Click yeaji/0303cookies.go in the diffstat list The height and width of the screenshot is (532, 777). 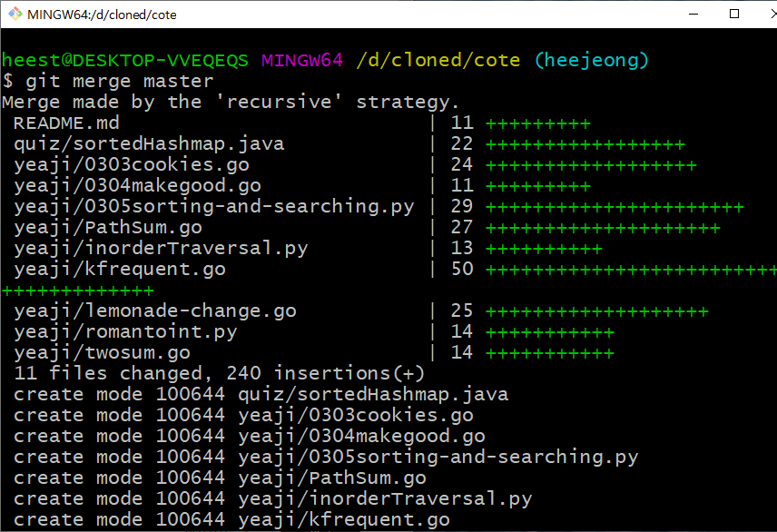coord(132,164)
